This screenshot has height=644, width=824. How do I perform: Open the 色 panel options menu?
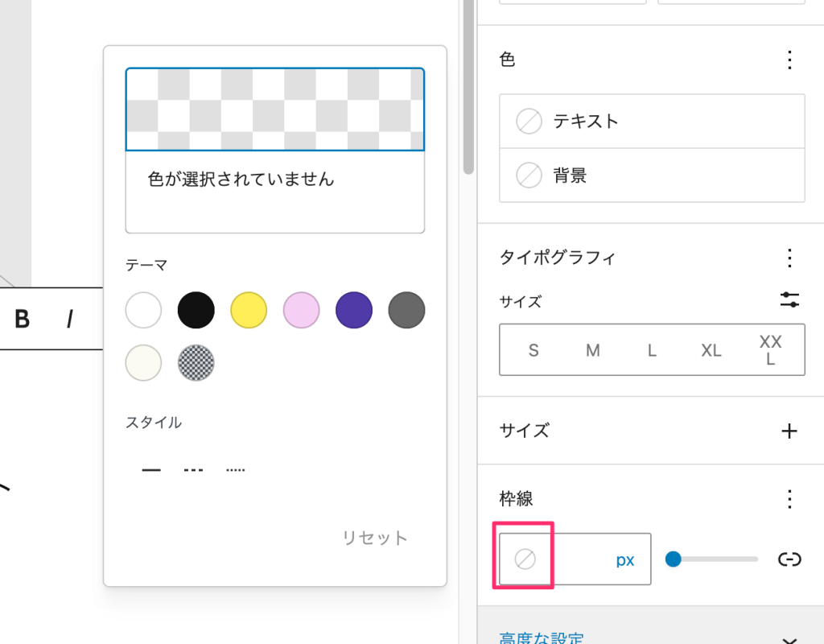[x=789, y=60]
